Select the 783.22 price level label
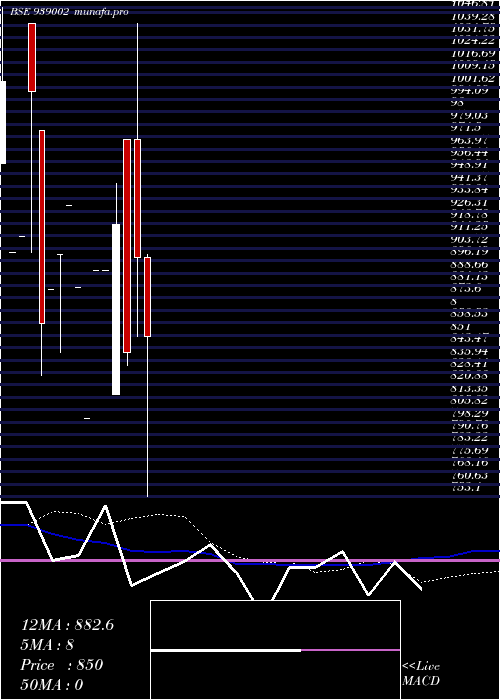500x700 pixels. pyautogui.click(x=472, y=438)
